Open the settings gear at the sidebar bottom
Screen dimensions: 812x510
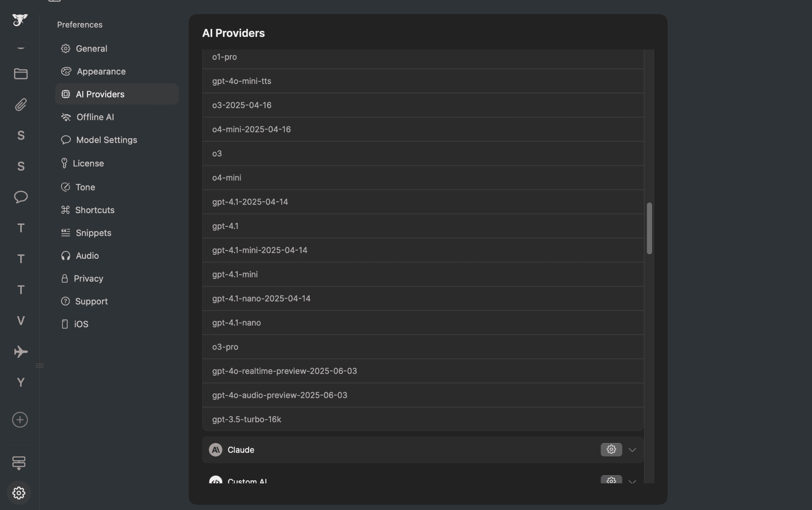pos(20,493)
